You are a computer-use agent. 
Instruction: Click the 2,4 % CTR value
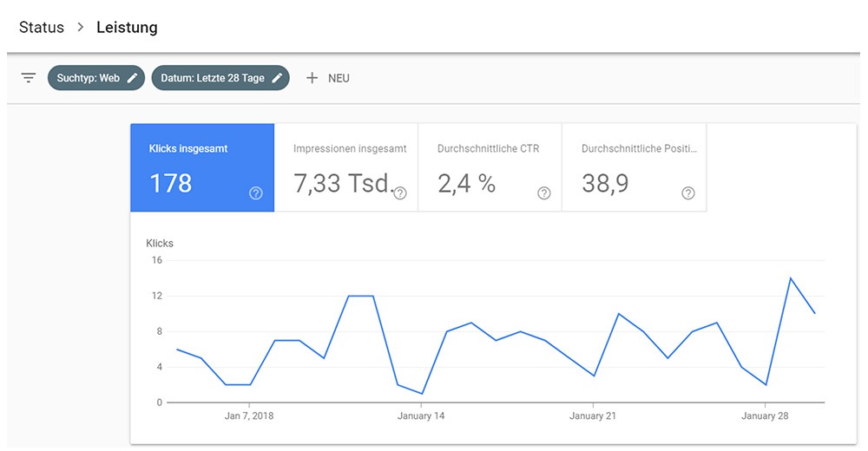tap(466, 183)
